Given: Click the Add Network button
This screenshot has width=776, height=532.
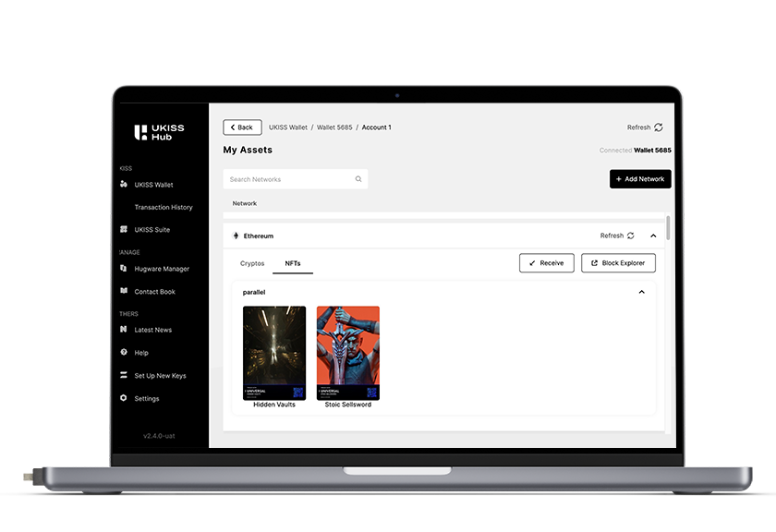Looking at the screenshot, I should 640,179.
